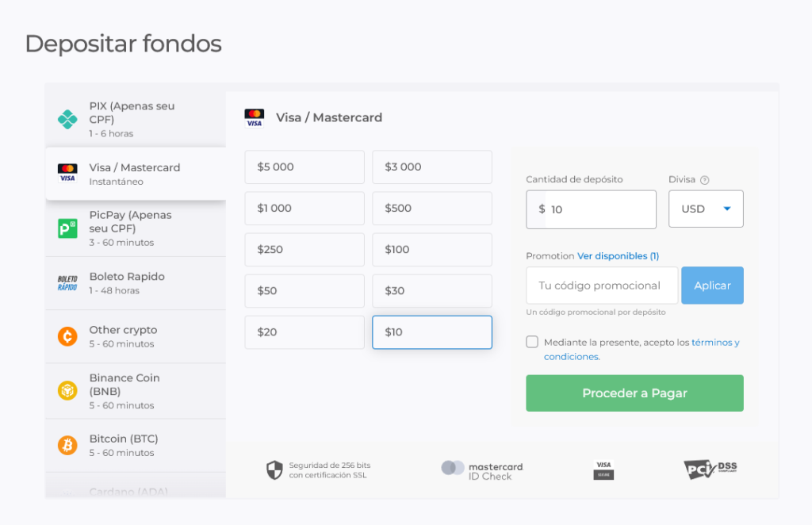
Task: Apply the promo code with Aplicar
Action: pyautogui.click(x=712, y=285)
